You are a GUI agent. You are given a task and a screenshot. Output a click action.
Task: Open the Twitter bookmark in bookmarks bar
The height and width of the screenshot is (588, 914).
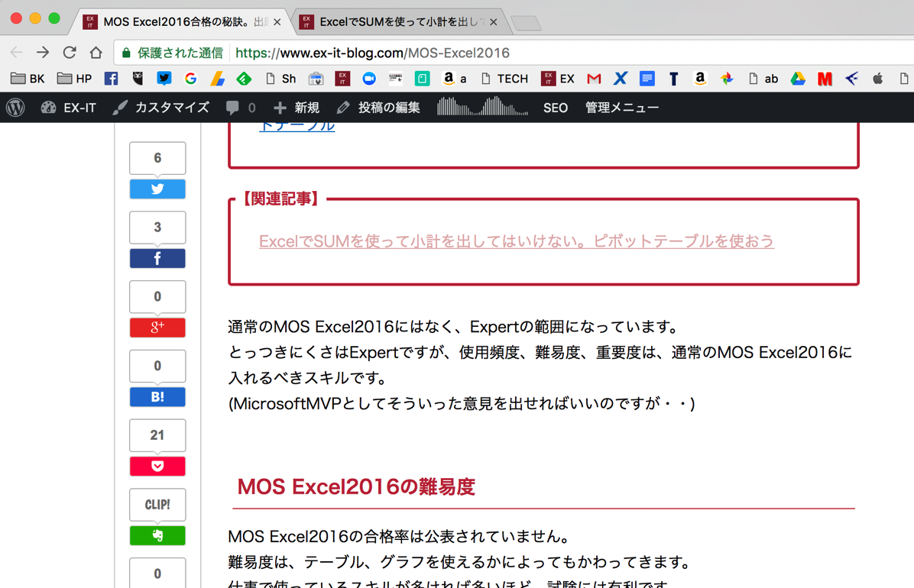pos(164,79)
